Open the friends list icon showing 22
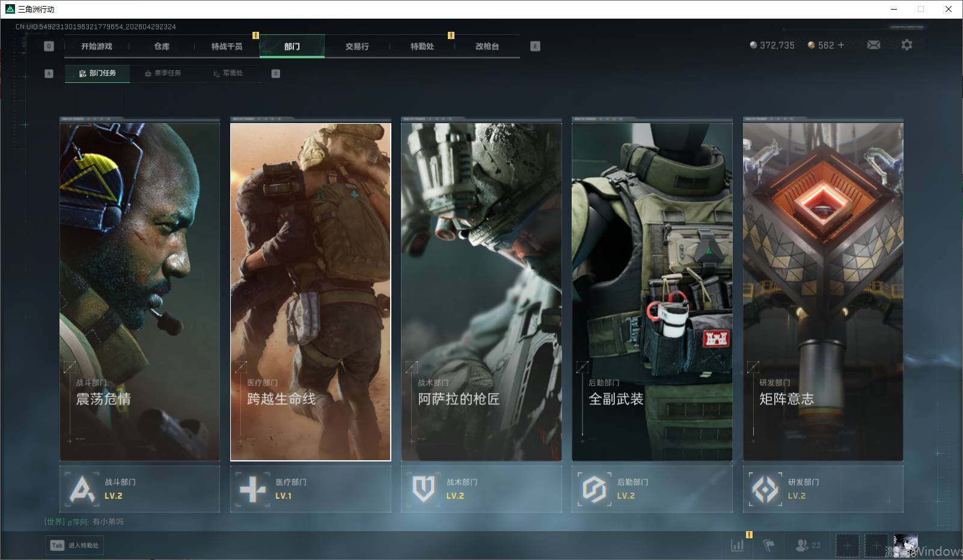The image size is (963, 560). point(807,546)
